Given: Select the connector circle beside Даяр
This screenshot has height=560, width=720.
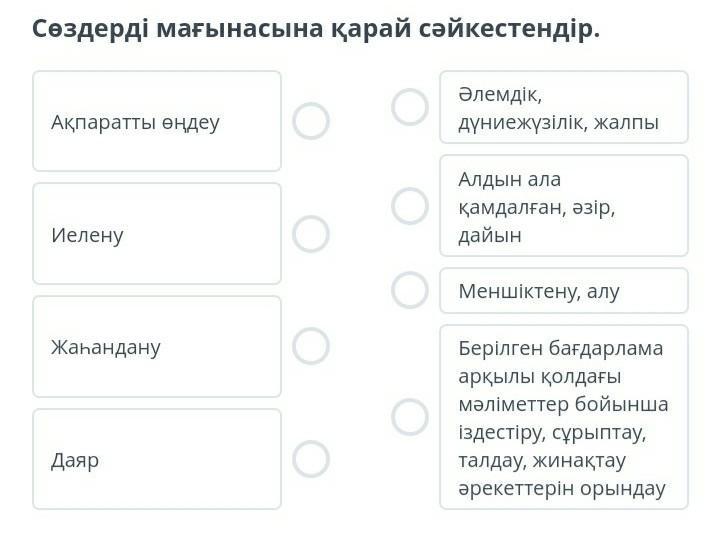Looking at the screenshot, I should click(311, 459).
